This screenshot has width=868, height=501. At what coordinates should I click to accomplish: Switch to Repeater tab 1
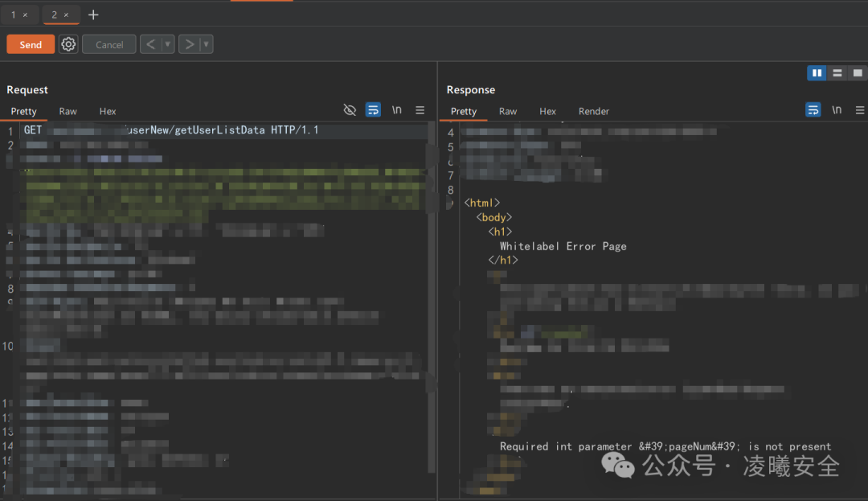coord(14,15)
